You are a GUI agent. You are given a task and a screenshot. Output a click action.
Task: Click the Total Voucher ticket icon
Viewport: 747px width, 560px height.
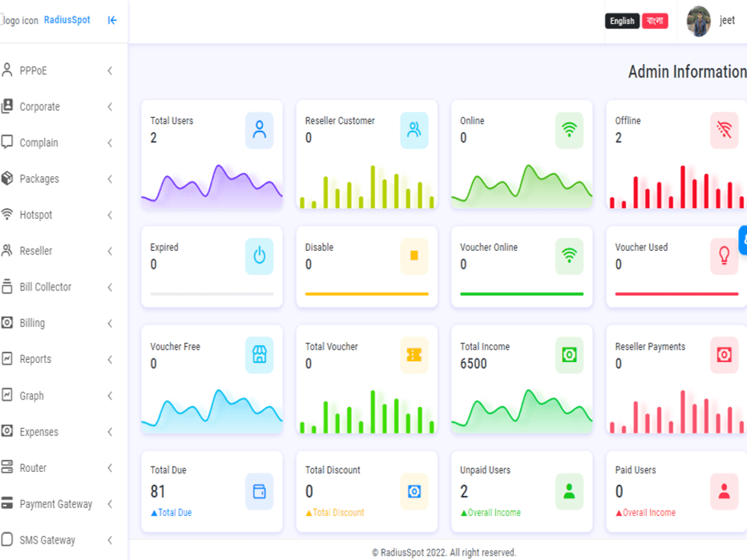414,355
